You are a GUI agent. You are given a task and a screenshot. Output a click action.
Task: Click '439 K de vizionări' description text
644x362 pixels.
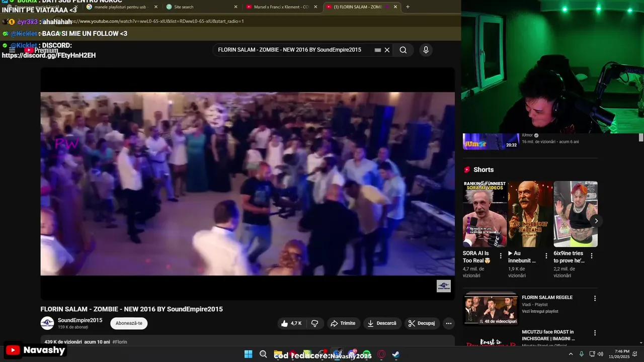point(63,342)
